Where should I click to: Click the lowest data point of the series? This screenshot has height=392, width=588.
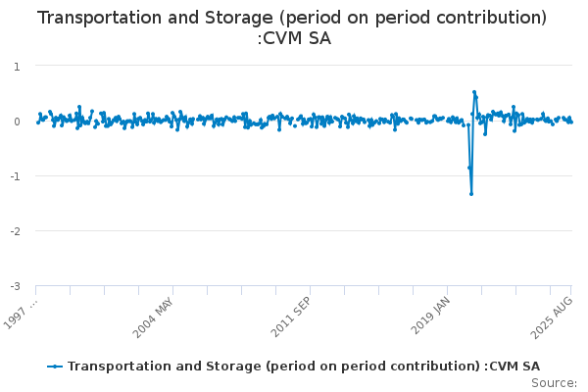tap(471, 193)
